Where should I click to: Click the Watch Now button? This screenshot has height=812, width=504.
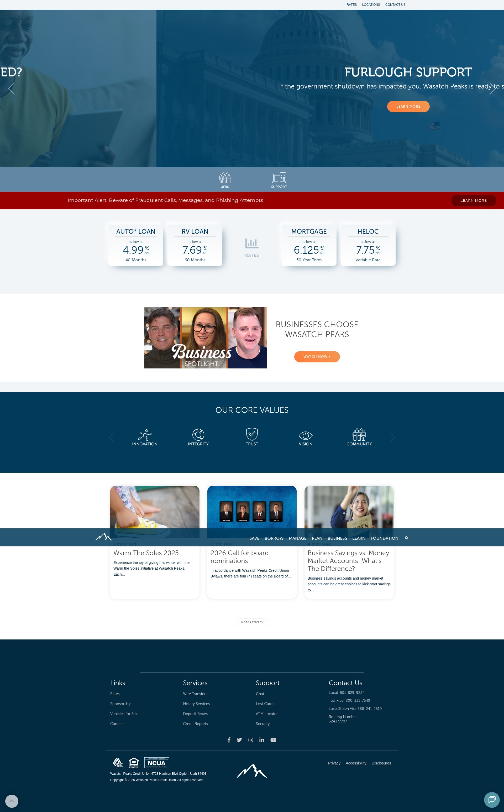(x=317, y=356)
